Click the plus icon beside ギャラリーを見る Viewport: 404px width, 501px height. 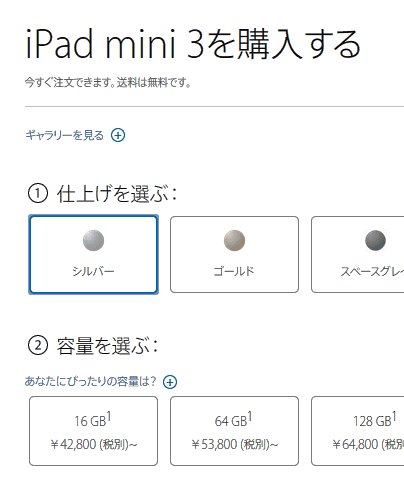pos(118,135)
